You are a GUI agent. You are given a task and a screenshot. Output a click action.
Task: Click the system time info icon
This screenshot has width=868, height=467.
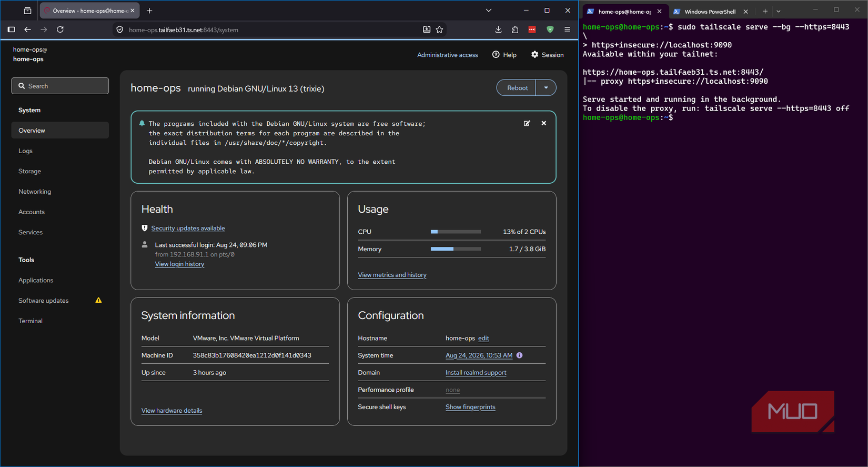pos(519,355)
